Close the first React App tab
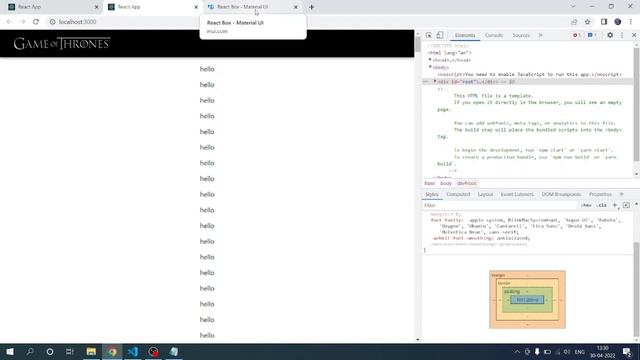Screen dimensions: 640x360 [x=96, y=7]
